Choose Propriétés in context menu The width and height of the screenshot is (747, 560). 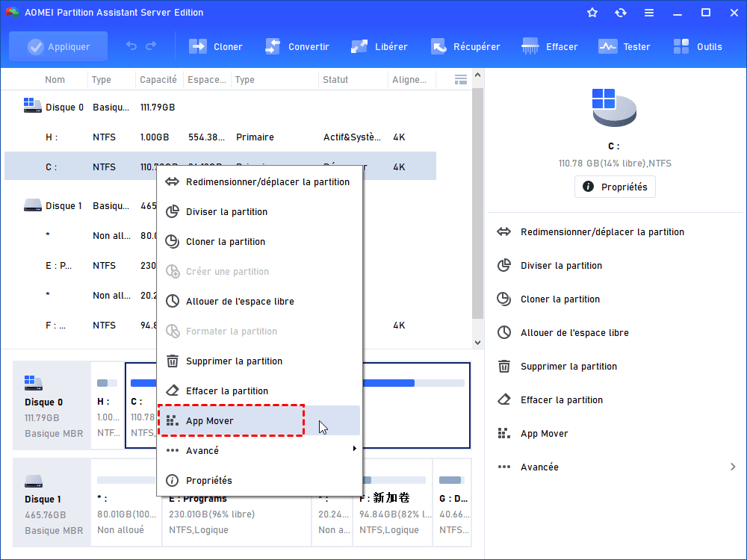click(260, 480)
